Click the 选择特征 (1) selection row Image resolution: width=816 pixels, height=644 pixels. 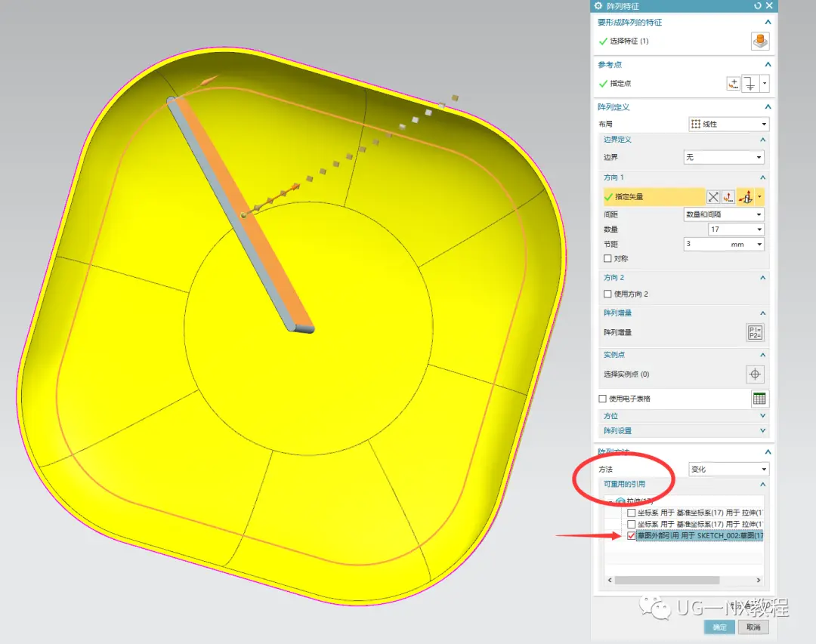click(x=672, y=41)
